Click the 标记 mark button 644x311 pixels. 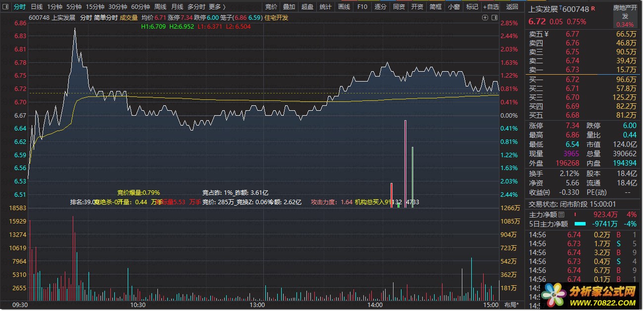[x=472, y=7]
